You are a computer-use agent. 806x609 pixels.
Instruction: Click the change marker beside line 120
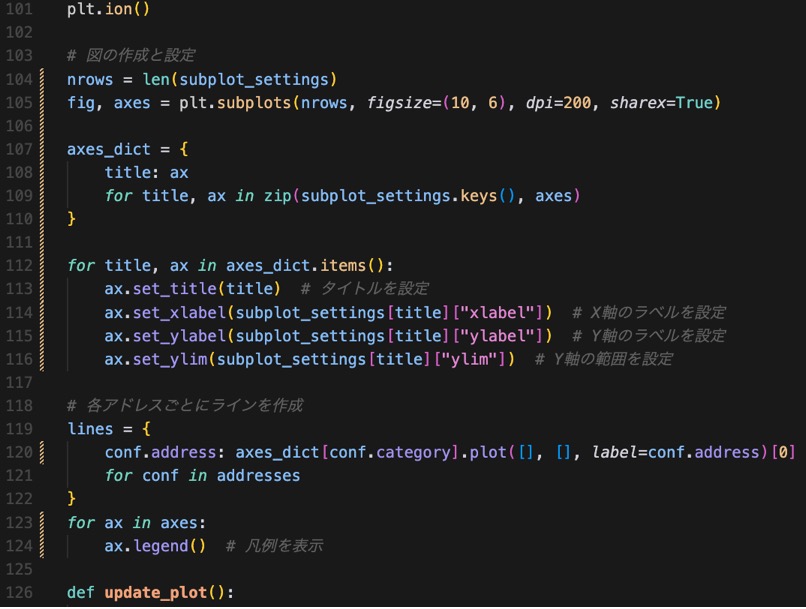[x=42, y=452]
